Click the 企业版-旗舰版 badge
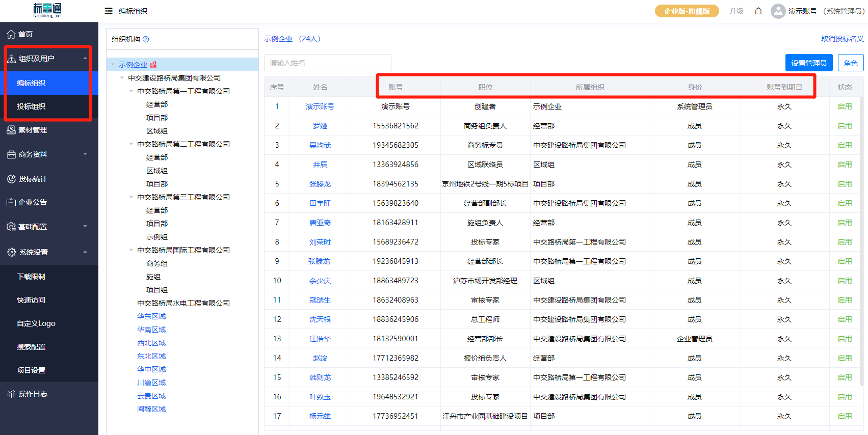 pyautogui.click(x=687, y=11)
